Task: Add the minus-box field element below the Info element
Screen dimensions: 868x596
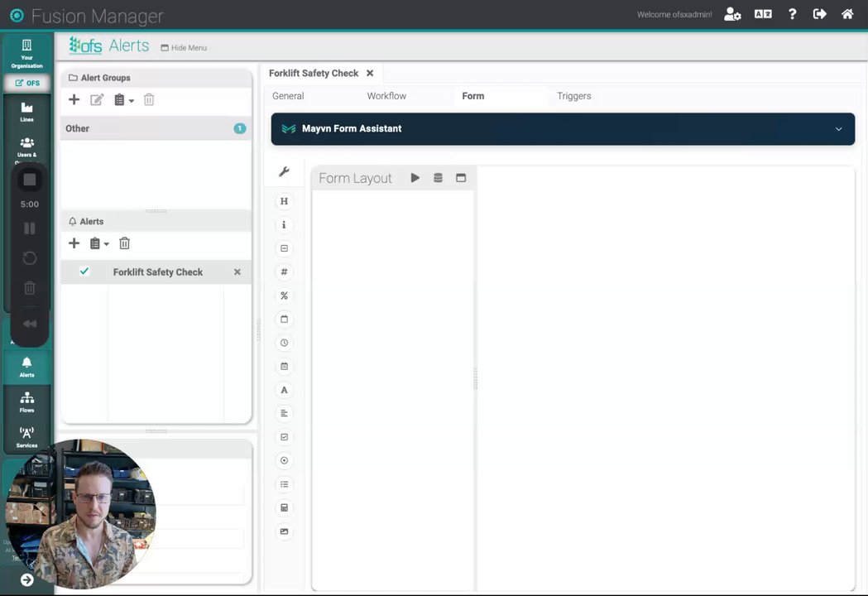Action: (x=284, y=248)
